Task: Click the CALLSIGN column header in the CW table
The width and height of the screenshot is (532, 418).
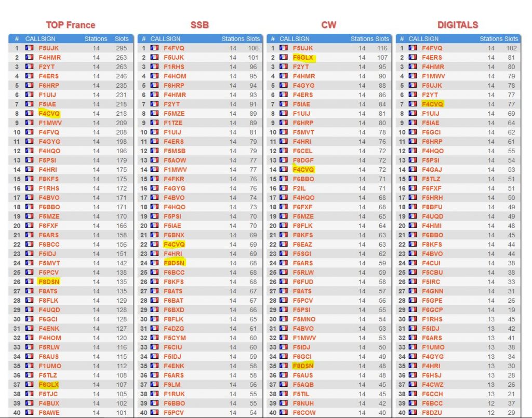Action: tap(295, 38)
